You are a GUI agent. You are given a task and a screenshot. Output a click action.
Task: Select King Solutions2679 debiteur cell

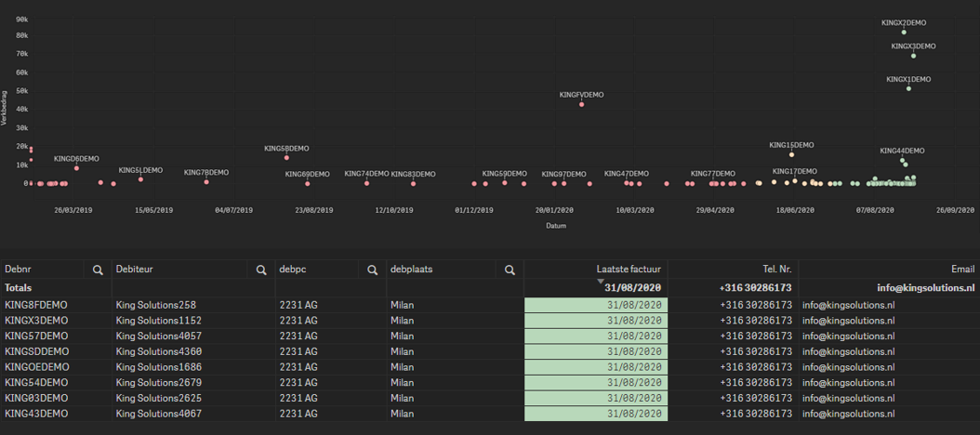pyautogui.click(x=193, y=383)
